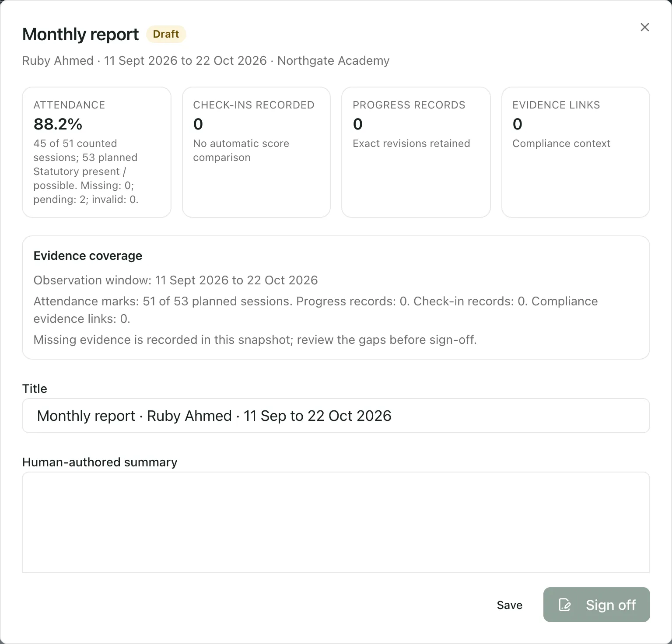Click '45 of 51 counted sessions' text
672x644 pixels.
75,150
